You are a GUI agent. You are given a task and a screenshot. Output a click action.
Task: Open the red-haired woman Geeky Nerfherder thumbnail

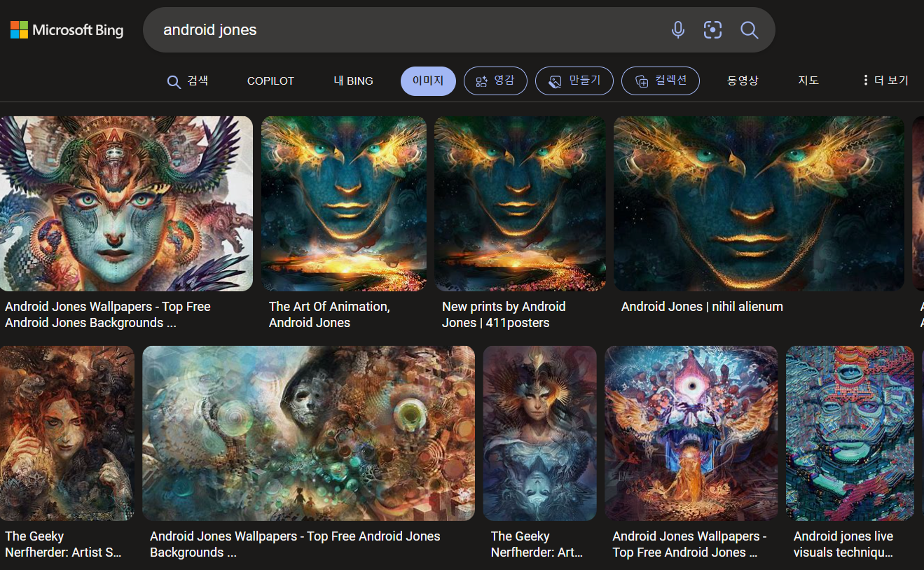[x=67, y=433]
